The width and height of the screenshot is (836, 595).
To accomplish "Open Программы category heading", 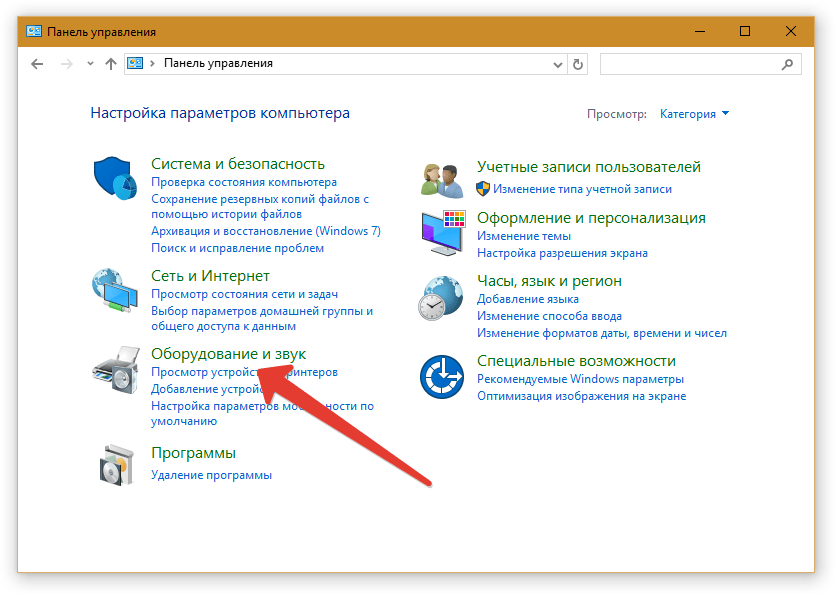I will click(193, 453).
